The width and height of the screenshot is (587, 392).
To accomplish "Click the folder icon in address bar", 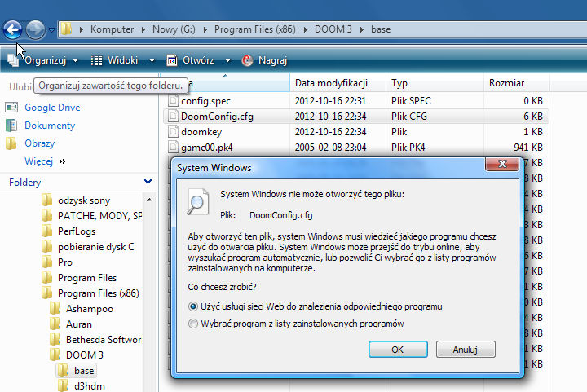I will pos(66,29).
